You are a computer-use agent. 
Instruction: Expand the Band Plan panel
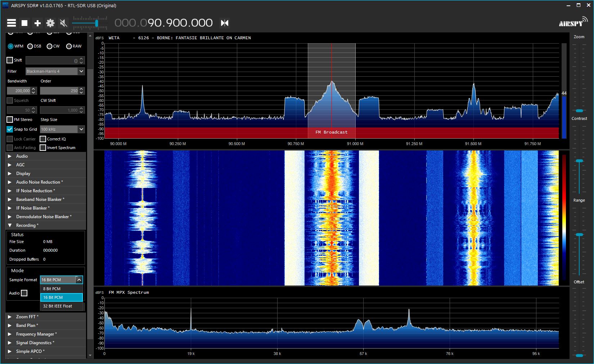(46, 325)
